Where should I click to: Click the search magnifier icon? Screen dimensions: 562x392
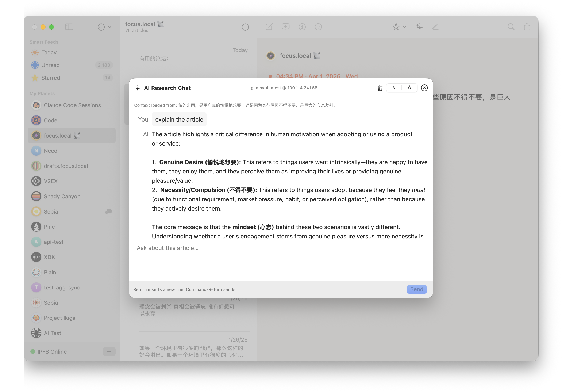point(511,27)
